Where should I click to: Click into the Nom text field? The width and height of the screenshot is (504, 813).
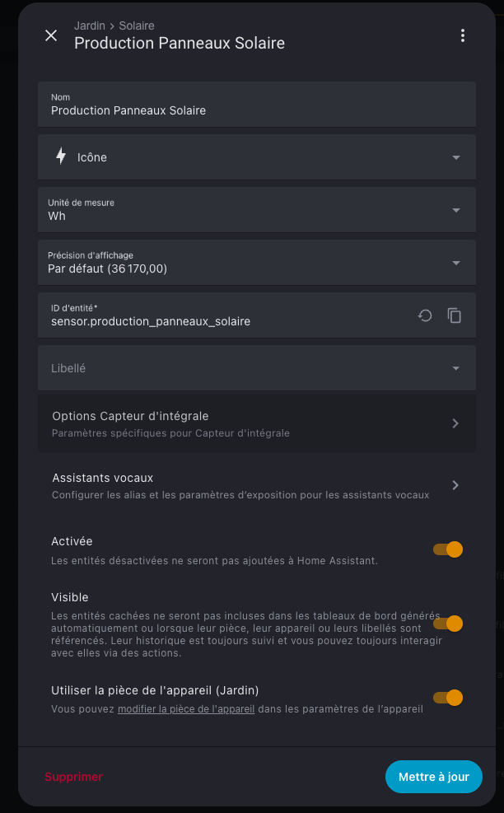[257, 105]
